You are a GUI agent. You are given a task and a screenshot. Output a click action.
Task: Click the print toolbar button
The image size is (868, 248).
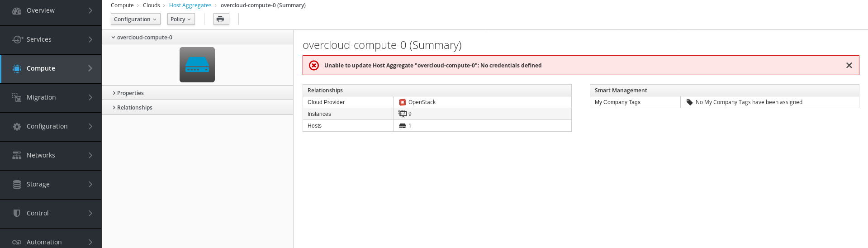(221, 19)
